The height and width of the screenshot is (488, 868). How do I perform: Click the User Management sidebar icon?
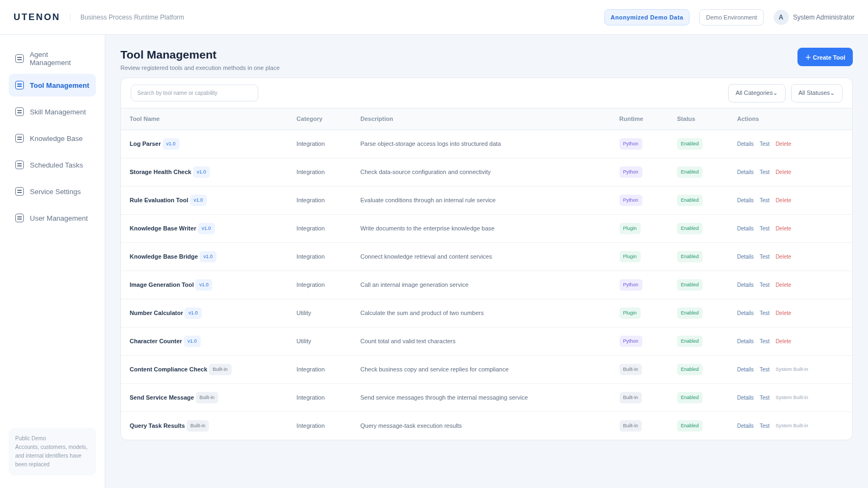(x=20, y=218)
